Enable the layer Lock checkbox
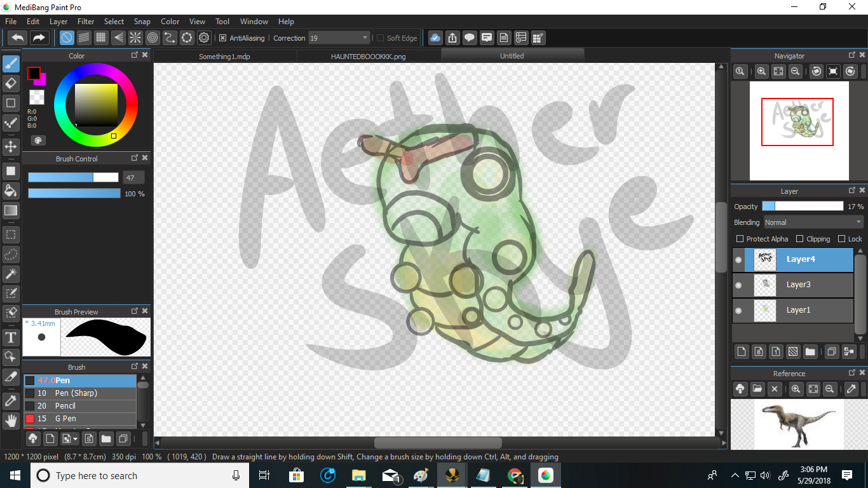868x488 pixels. click(x=841, y=239)
